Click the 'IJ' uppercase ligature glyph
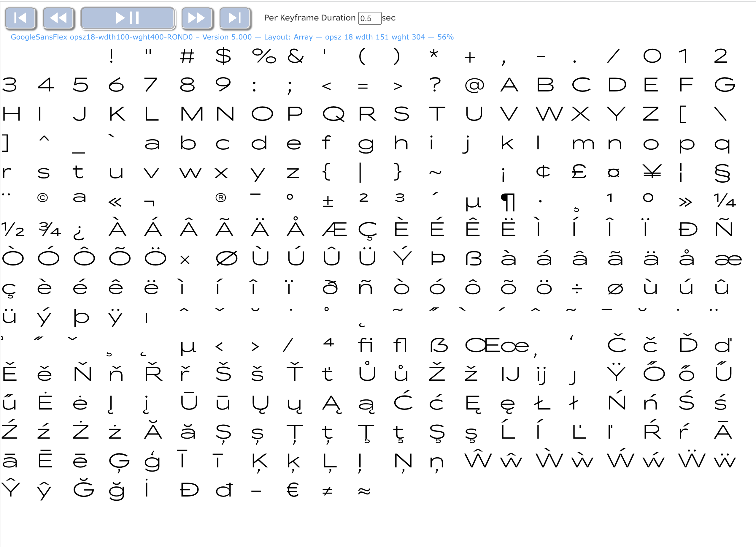This screenshot has height=547, width=756. (x=510, y=374)
